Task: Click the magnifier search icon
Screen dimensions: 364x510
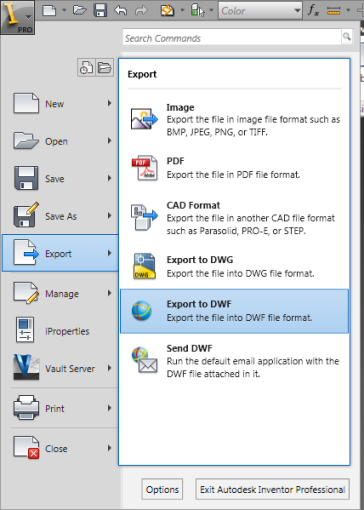Action: coord(347,37)
